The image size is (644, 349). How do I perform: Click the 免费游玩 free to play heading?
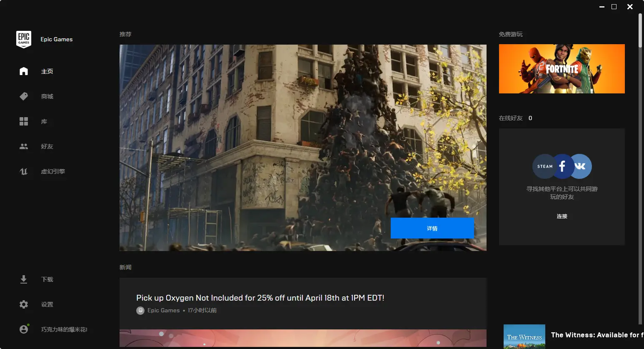tap(511, 34)
